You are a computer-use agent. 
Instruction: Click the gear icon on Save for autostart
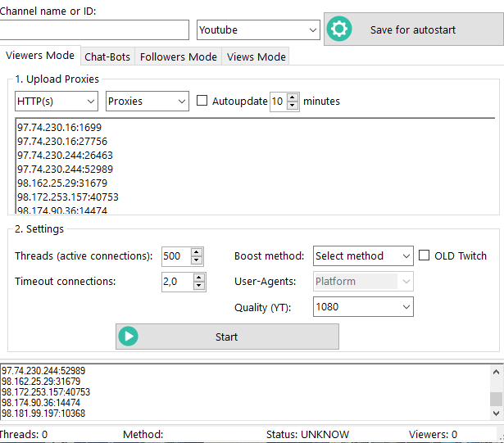tap(339, 29)
